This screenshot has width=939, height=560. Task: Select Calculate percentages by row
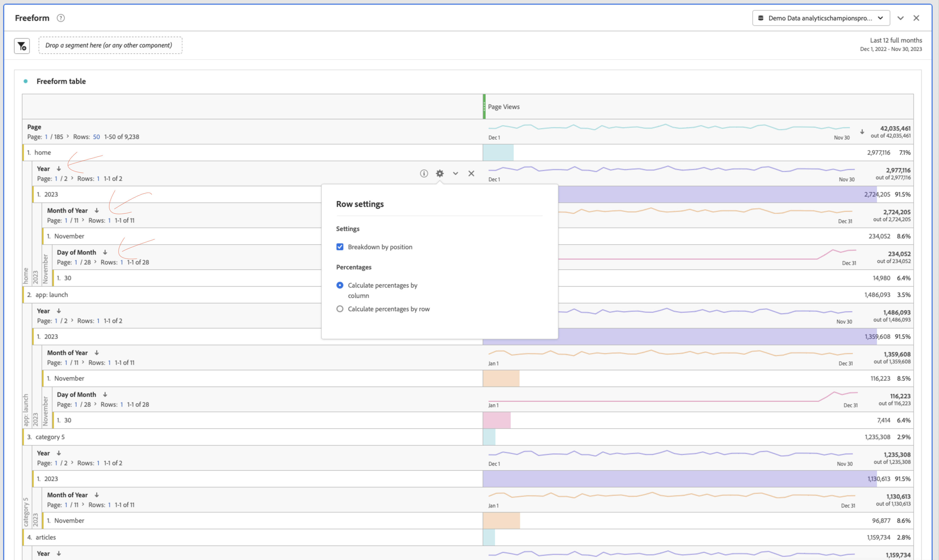coord(340,309)
